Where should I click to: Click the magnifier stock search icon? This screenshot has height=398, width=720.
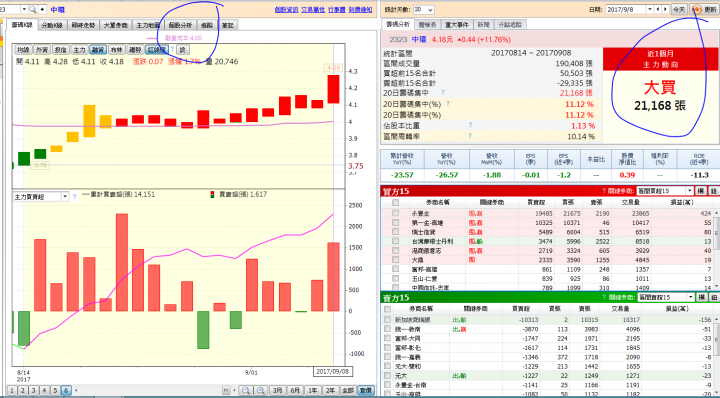33,9
